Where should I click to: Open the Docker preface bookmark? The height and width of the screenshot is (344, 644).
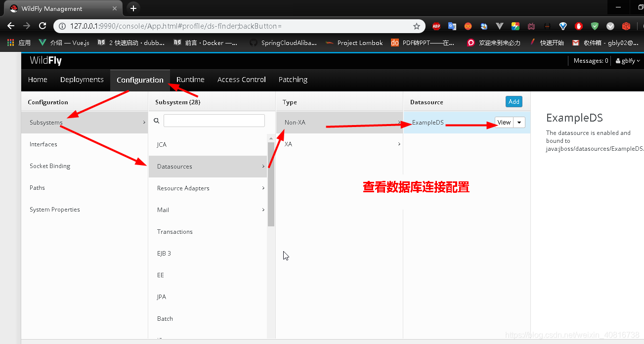[206, 43]
